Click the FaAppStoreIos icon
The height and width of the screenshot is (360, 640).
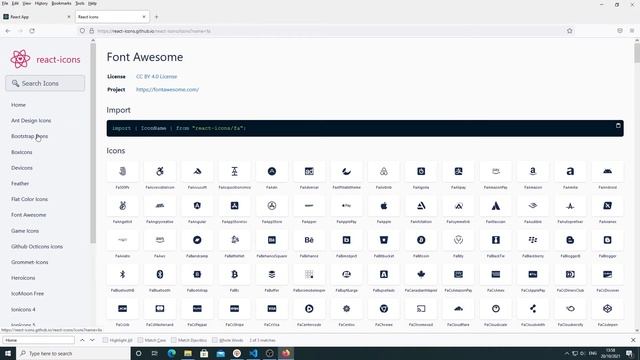click(x=234, y=206)
